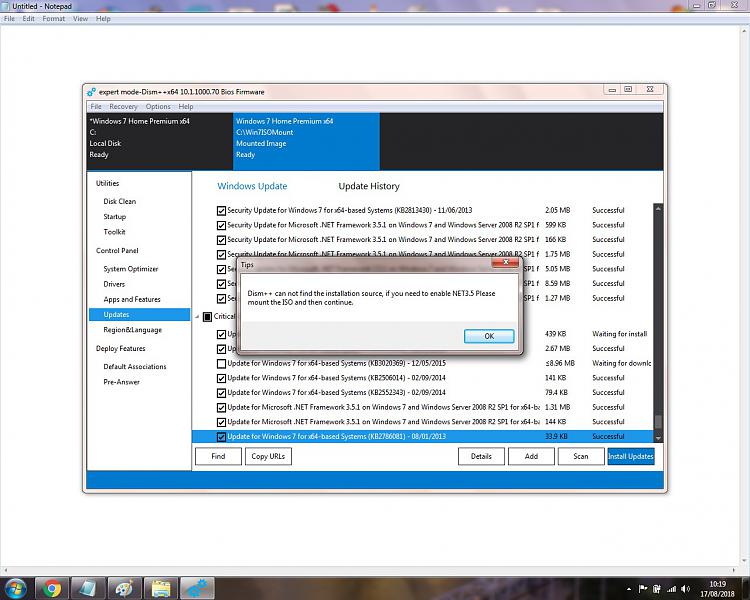Toggle the Critical group checkbox
This screenshot has height=600, width=750.
pyautogui.click(x=207, y=317)
